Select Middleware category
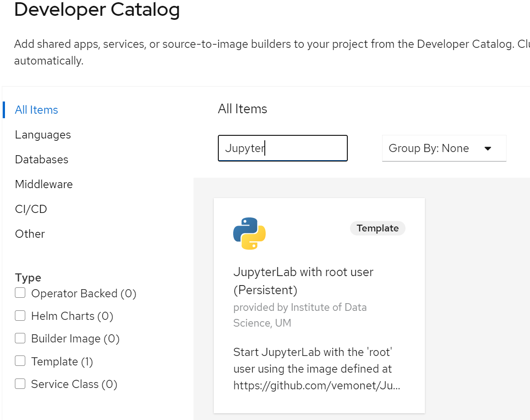530x420 pixels. tap(44, 185)
